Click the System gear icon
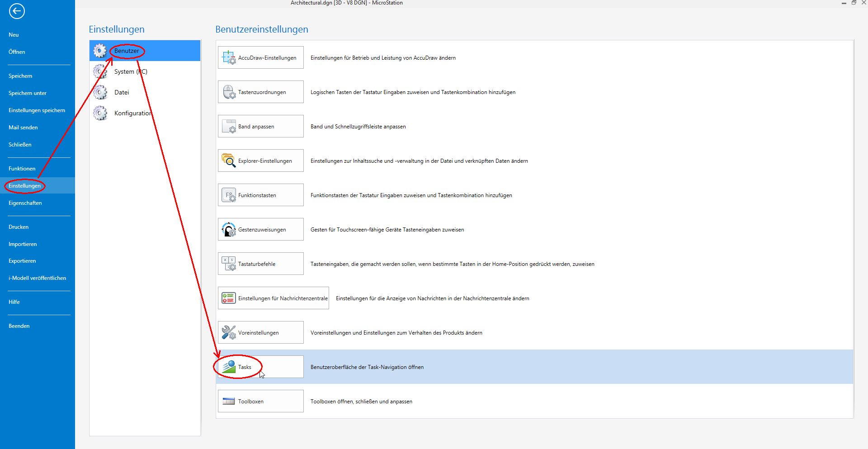868x449 pixels. pyautogui.click(x=100, y=71)
